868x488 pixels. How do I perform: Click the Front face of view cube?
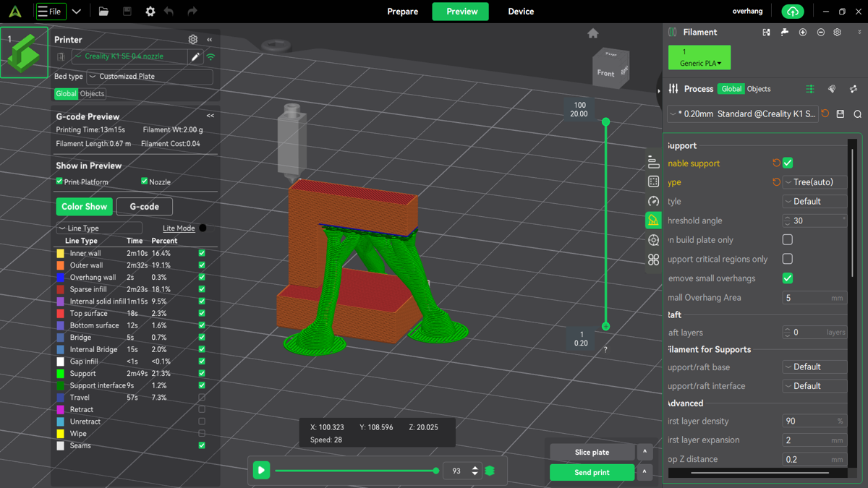click(606, 72)
